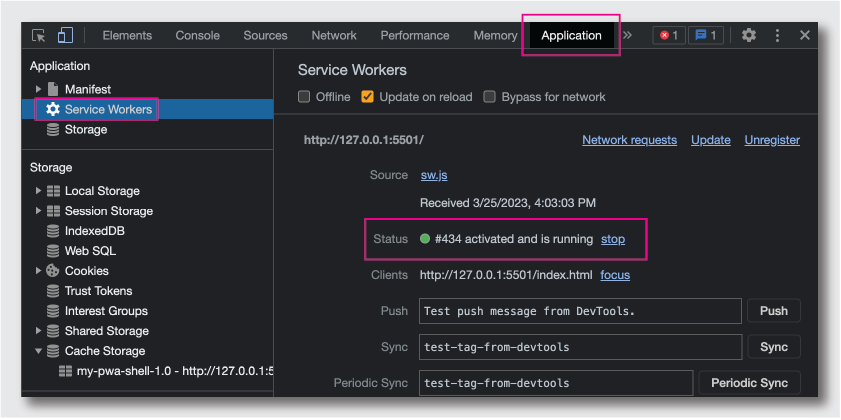
Task: Click the red error count badge
Action: (x=669, y=35)
